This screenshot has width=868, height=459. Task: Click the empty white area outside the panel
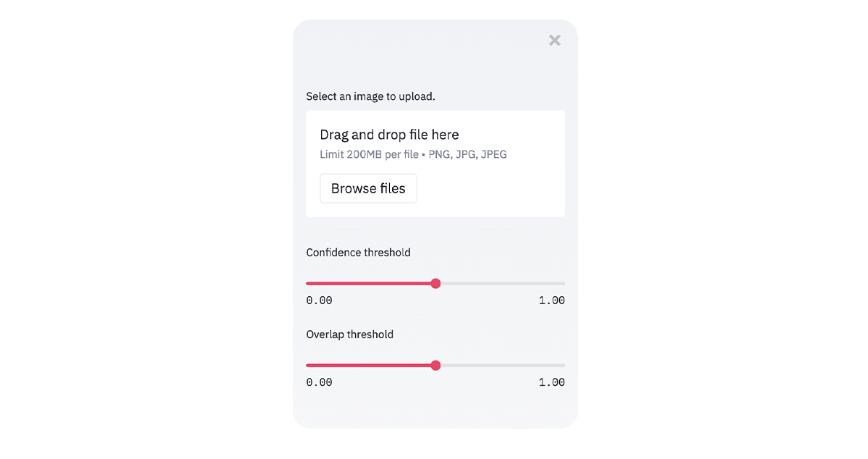point(145,217)
